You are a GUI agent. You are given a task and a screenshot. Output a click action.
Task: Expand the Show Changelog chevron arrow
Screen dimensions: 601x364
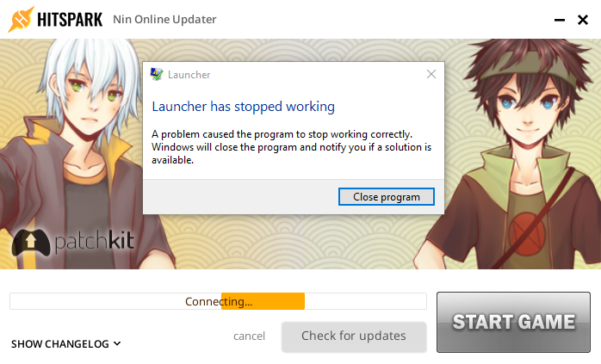point(117,343)
